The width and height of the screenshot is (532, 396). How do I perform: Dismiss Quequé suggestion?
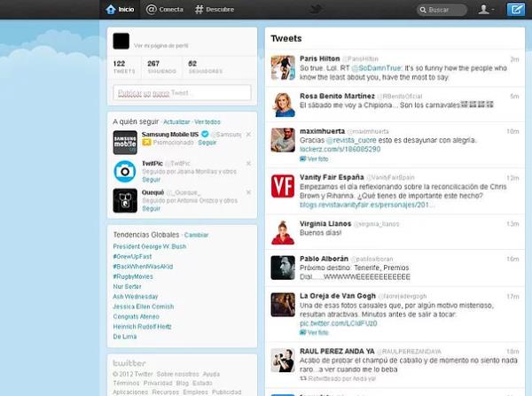click(248, 192)
